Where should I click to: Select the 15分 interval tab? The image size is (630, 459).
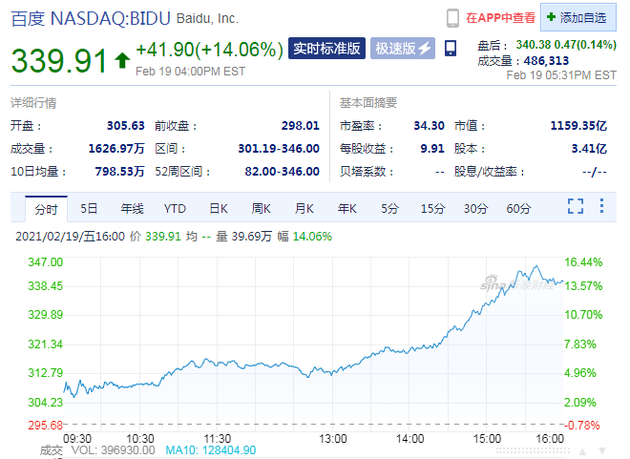[433, 209]
